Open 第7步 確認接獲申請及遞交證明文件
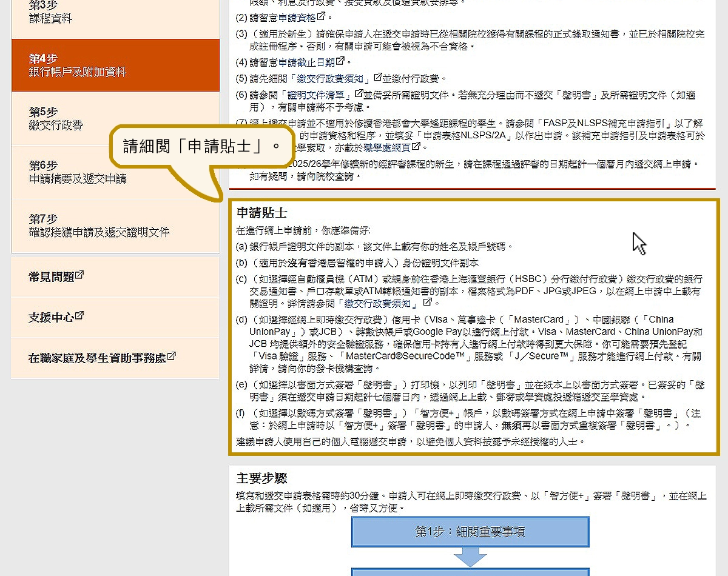This screenshot has height=576, width=728. (x=115, y=226)
